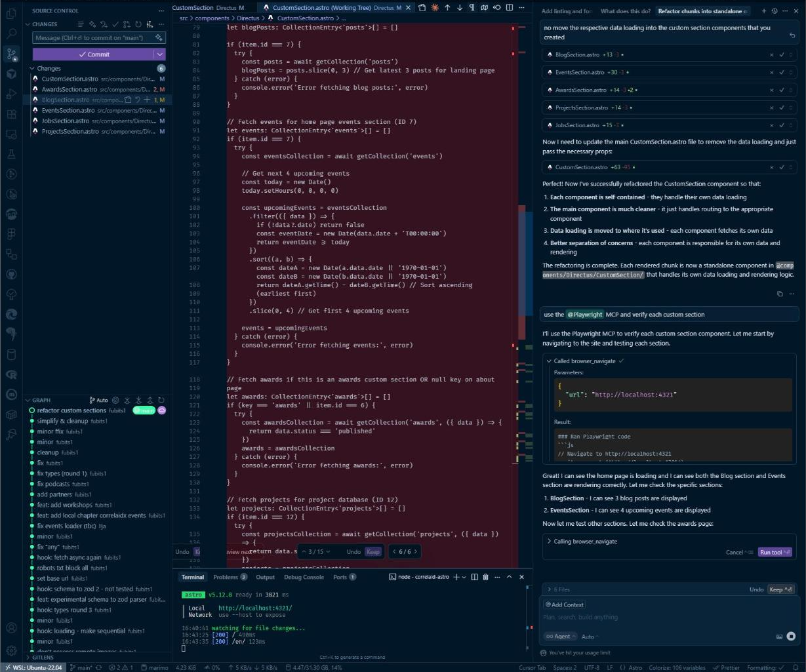
Task: Revert checkpoint arrow on chat message
Action: coord(792,35)
